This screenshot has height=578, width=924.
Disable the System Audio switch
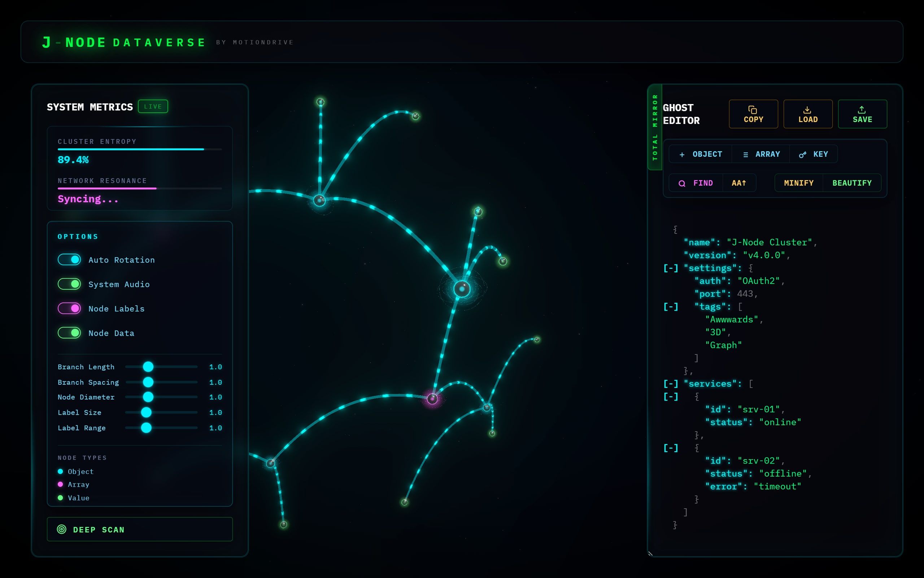(x=69, y=284)
